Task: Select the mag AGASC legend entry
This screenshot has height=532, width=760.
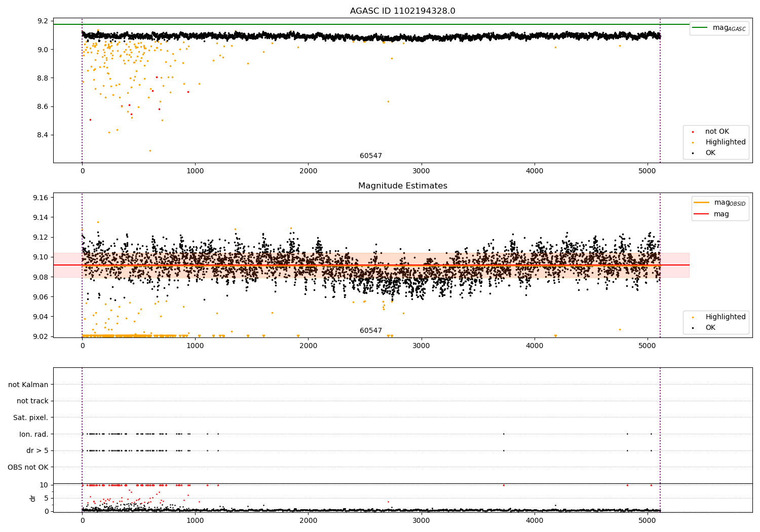Action: [719, 28]
